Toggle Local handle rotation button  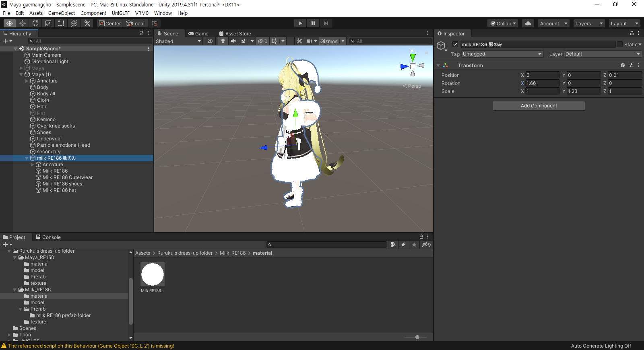[135, 23]
